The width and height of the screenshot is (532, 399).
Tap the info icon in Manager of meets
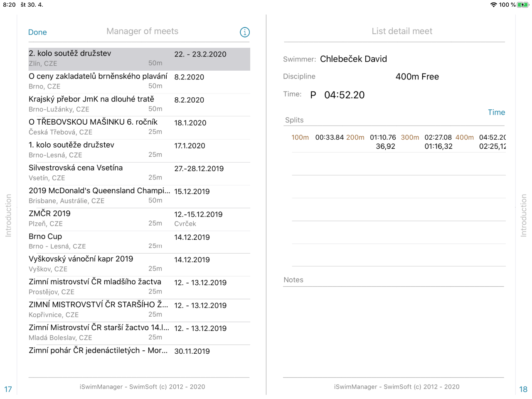[245, 32]
